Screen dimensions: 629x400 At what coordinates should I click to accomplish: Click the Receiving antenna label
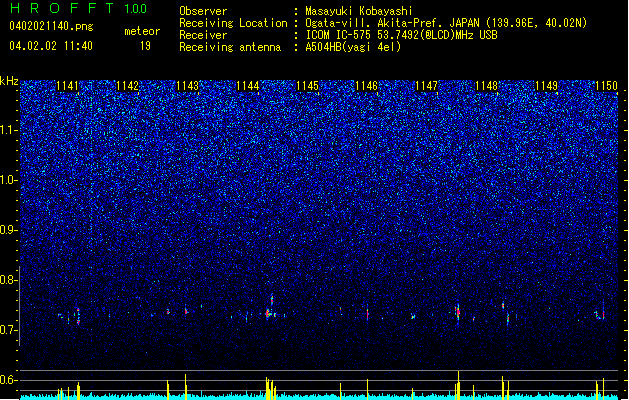[x=230, y=47]
